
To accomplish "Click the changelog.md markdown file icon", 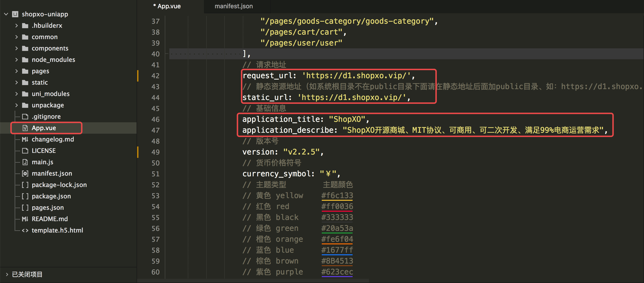I will (x=25, y=140).
